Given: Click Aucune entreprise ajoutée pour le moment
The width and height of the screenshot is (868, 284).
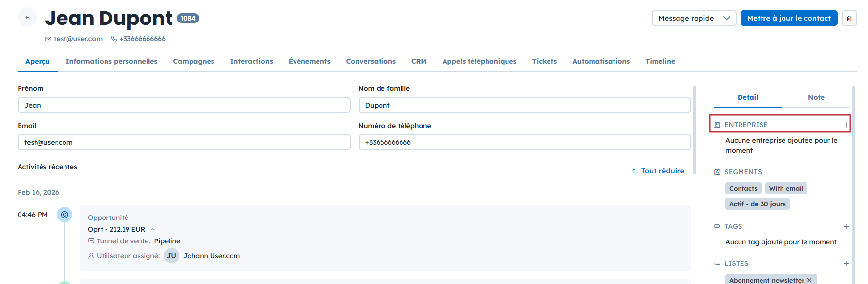Looking at the screenshot, I should [x=781, y=145].
